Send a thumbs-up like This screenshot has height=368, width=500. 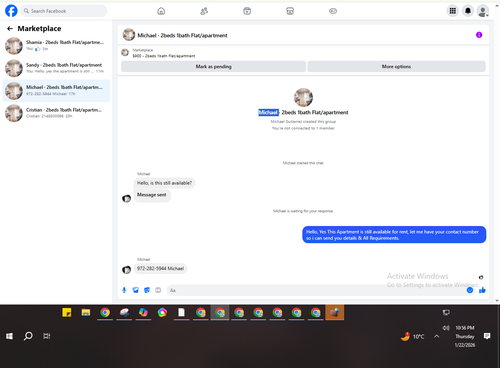tap(482, 290)
